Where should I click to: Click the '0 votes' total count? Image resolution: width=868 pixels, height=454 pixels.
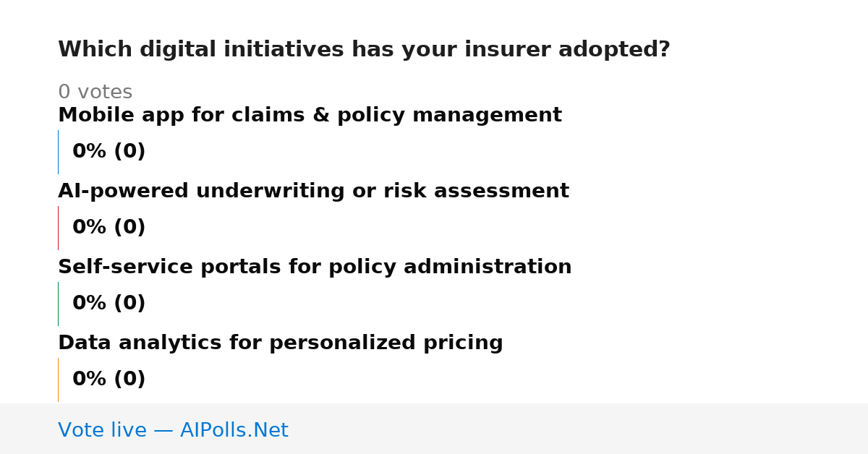point(95,93)
